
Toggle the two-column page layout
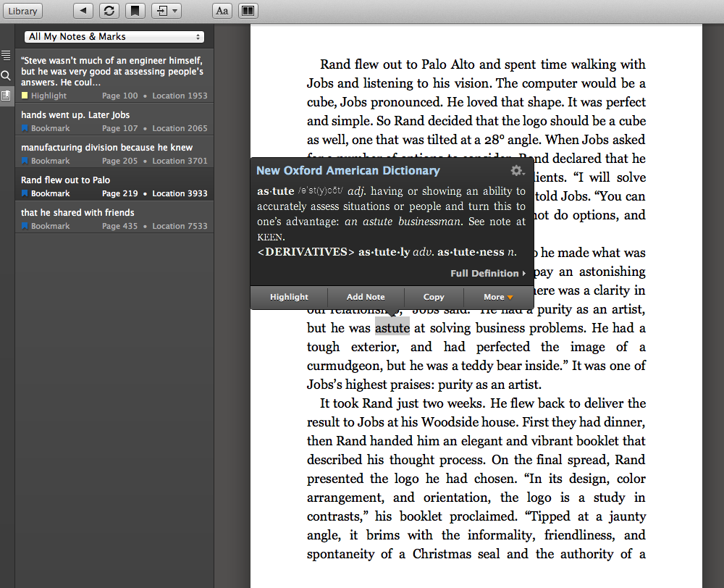point(248,11)
